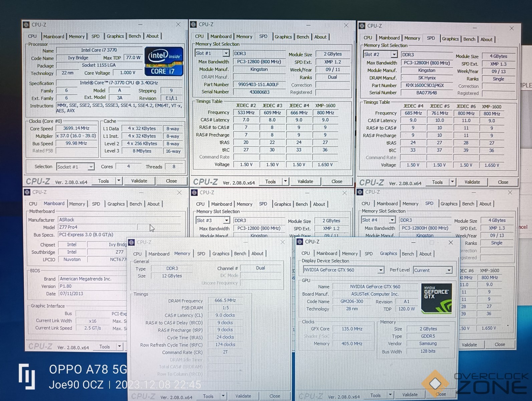Screen dimensions: 532x401
Task: Click the CPU-Z title icon in the Slot #3 window
Action: click(x=194, y=192)
